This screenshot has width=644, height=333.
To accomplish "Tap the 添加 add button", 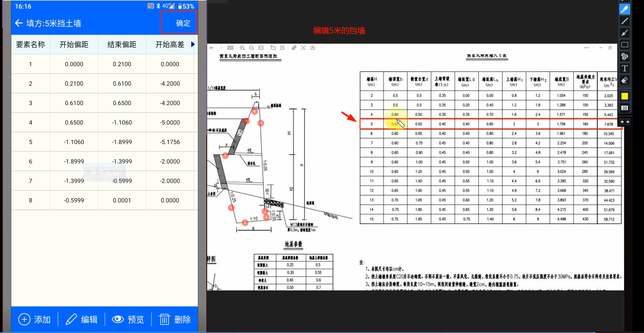I will click(35, 320).
